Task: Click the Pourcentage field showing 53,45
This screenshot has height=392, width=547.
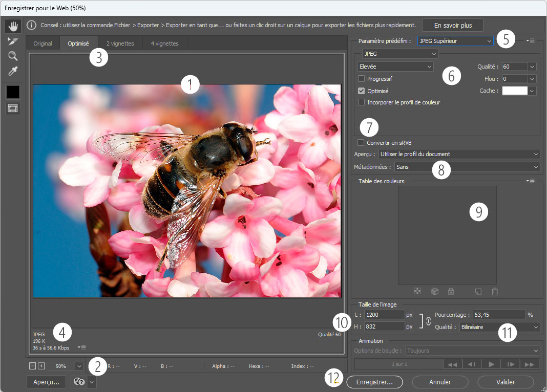Action: point(499,315)
